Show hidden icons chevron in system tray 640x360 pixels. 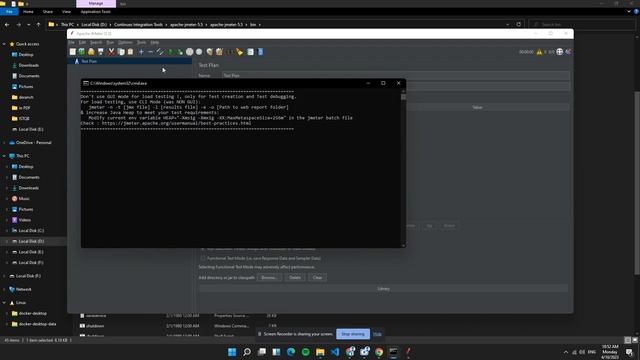click(565, 352)
